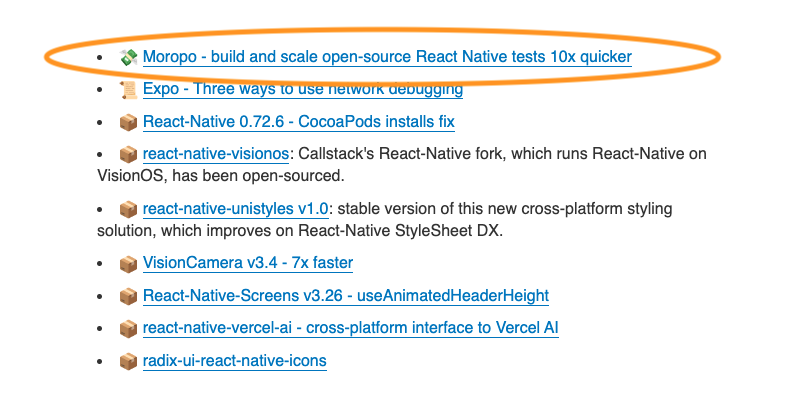Open the react-native-visionos link
The height and width of the screenshot is (397, 804).
(x=216, y=154)
